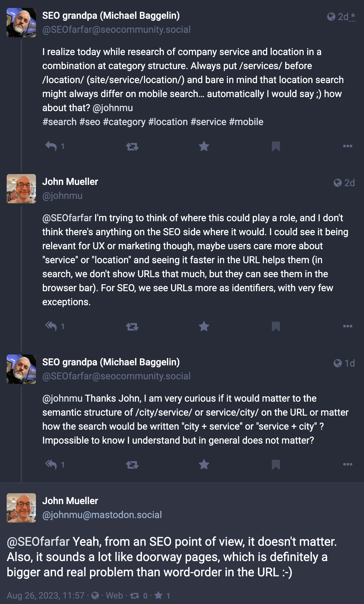
Task: Boost the /city/service/ question post
Action: 132,465
